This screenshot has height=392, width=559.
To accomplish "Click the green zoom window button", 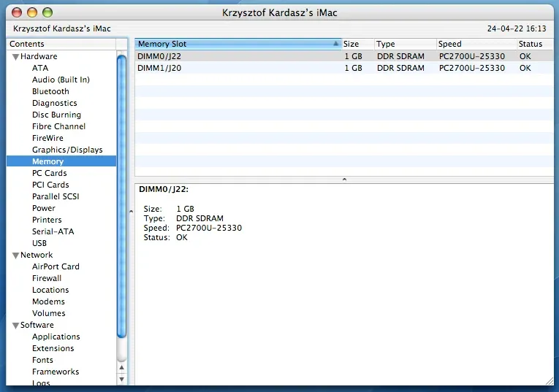I will tap(47, 12).
